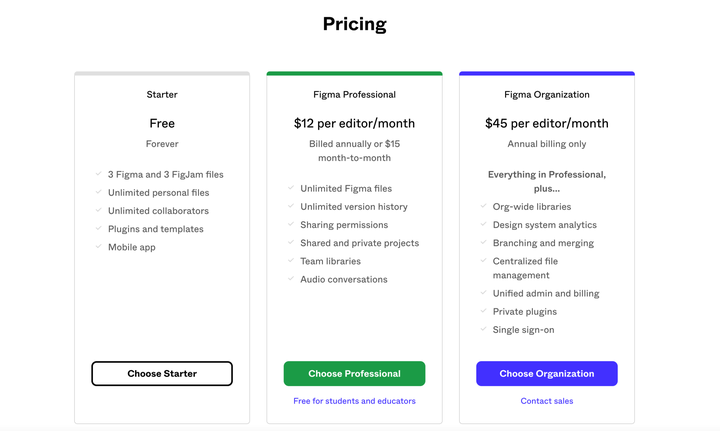Click the Starter plan title

(x=162, y=95)
